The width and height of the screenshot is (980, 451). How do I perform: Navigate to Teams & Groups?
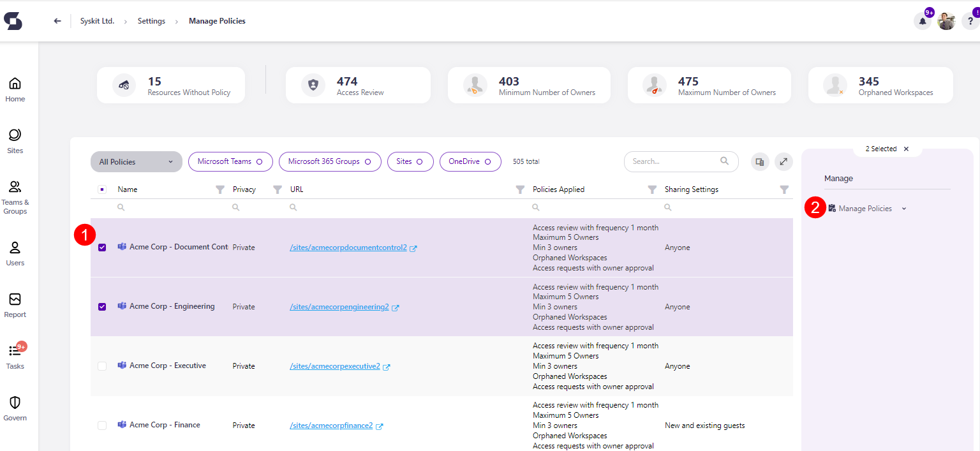tap(15, 195)
